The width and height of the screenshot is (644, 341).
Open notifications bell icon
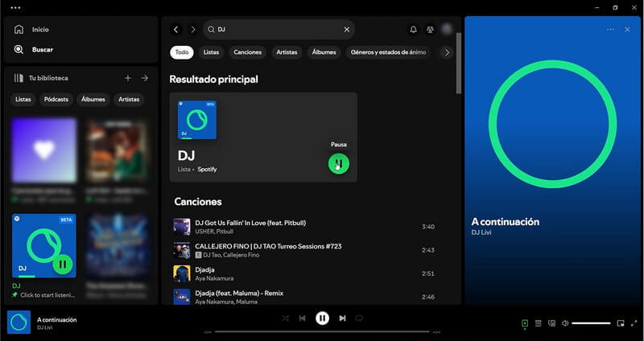coord(414,30)
